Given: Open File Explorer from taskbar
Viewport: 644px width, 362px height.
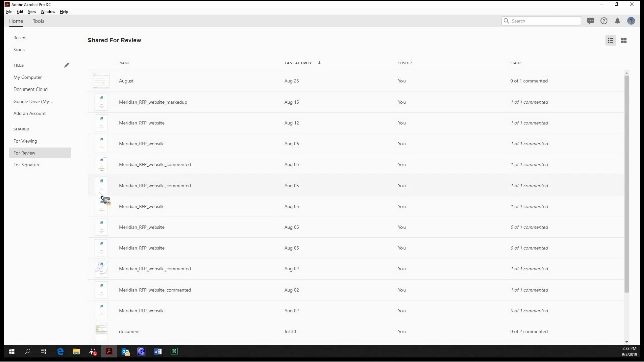Looking at the screenshot, I should (76, 352).
